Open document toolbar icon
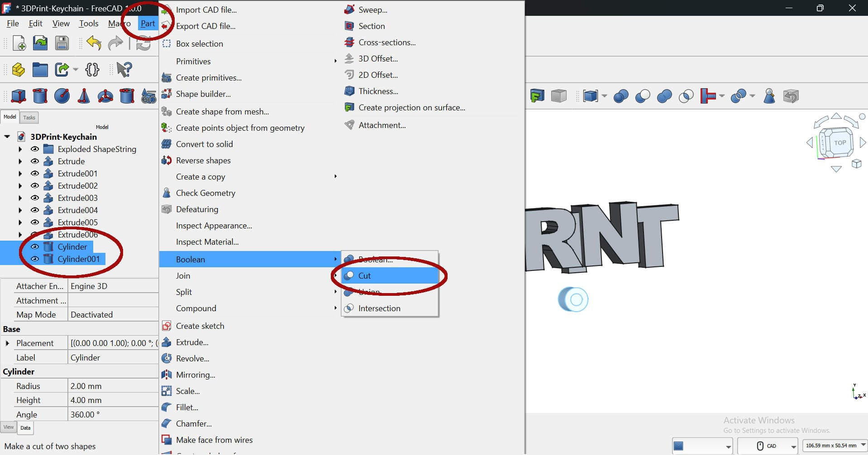 pyautogui.click(x=40, y=43)
